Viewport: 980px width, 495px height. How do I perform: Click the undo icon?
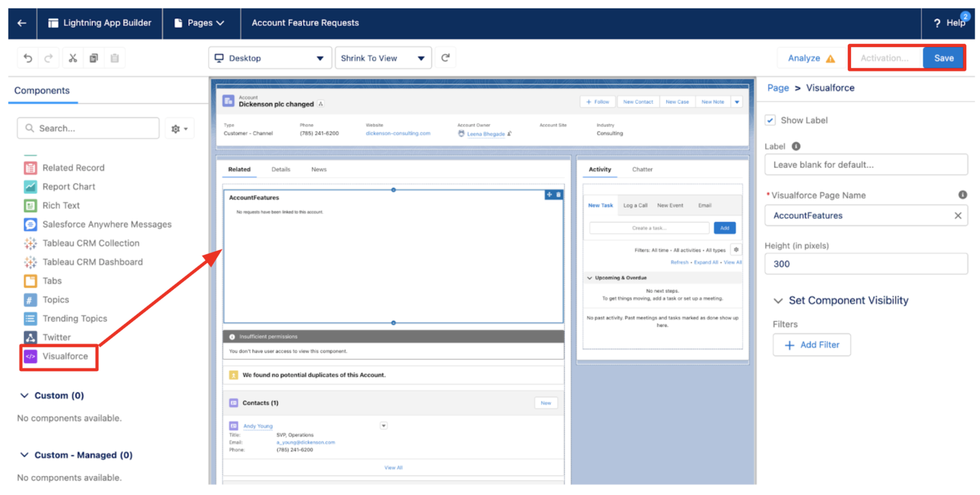pos(28,58)
